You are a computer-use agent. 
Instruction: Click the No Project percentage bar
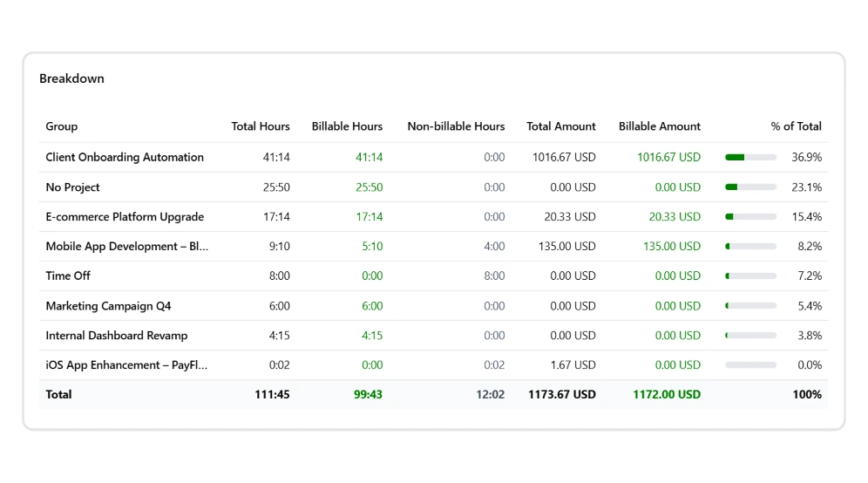coord(750,187)
